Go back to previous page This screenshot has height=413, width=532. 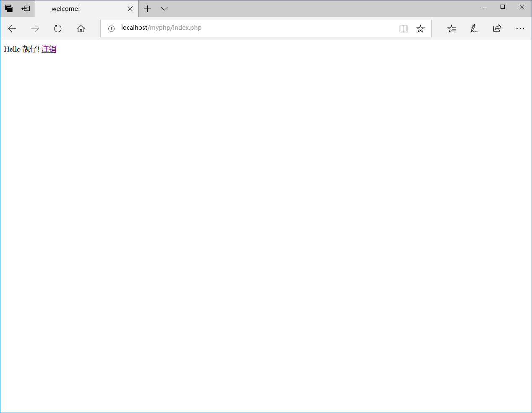tap(12, 29)
